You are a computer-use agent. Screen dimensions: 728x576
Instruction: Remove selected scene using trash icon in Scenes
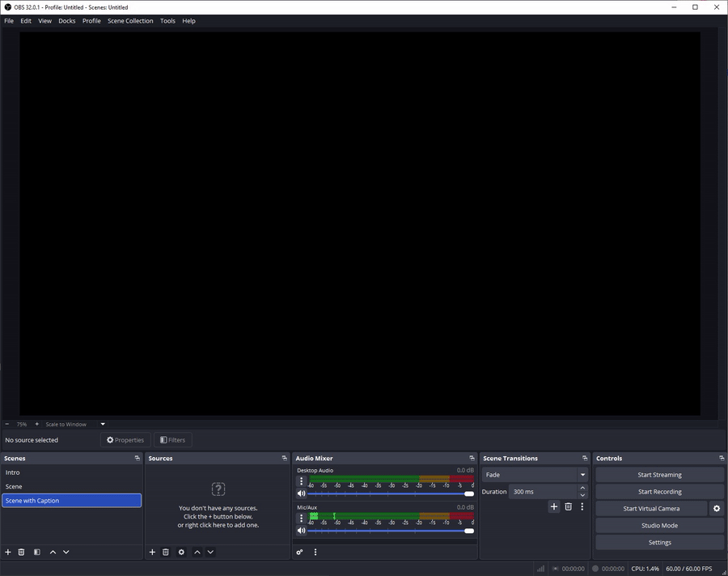pos(21,552)
